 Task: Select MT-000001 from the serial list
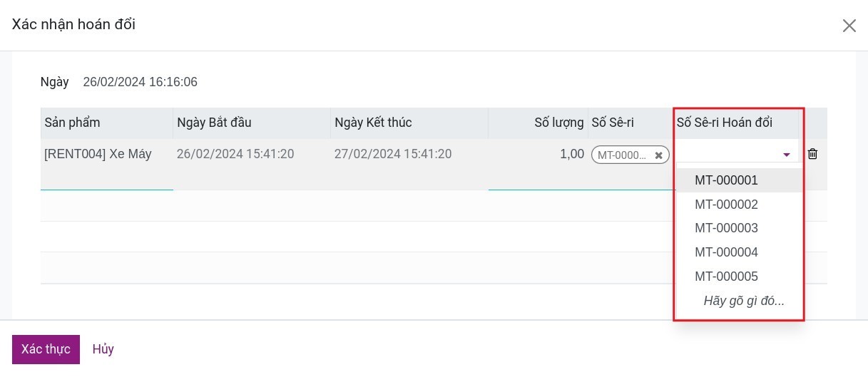click(726, 180)
